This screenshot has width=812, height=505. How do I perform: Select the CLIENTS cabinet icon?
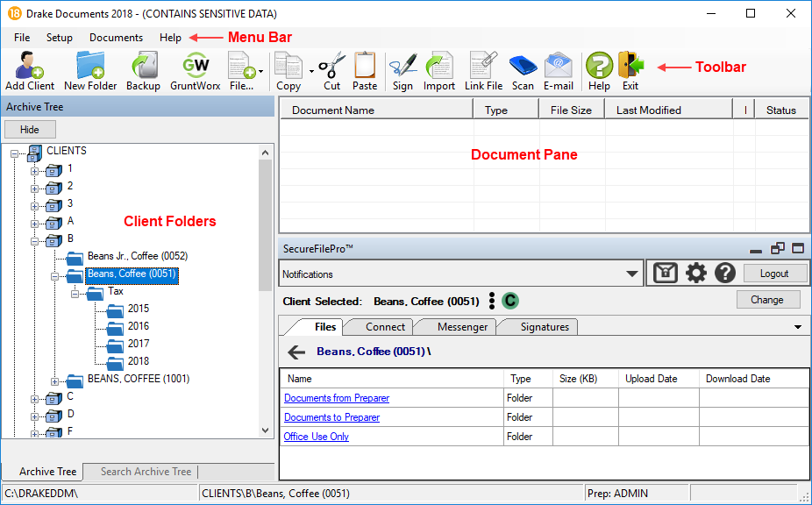coord(34,153)
